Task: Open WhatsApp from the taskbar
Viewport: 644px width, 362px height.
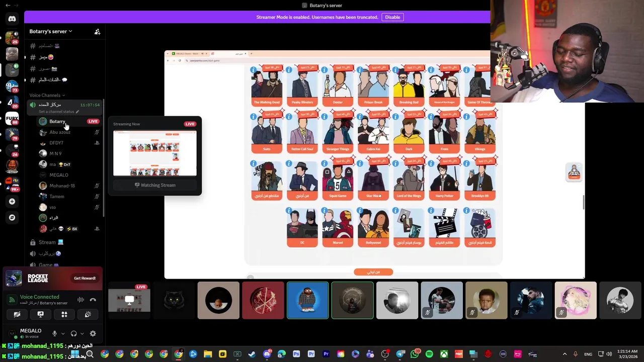Action: (x=415, y=354)
